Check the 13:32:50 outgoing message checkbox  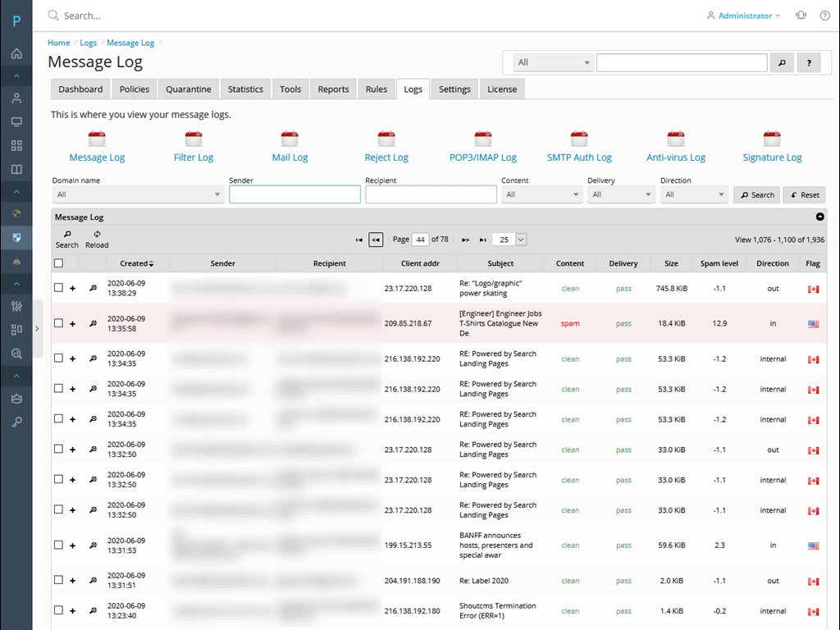click(x=58, y=449)
